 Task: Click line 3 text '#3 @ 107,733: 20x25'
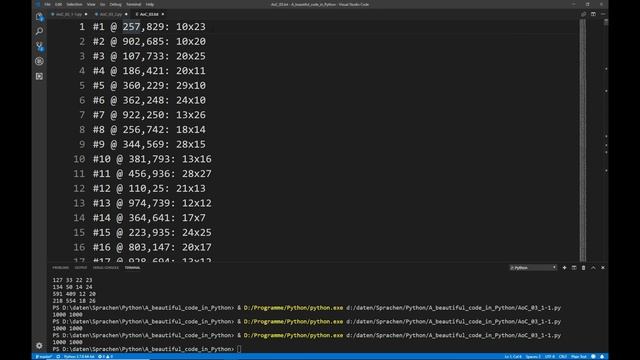coord(149,56)
